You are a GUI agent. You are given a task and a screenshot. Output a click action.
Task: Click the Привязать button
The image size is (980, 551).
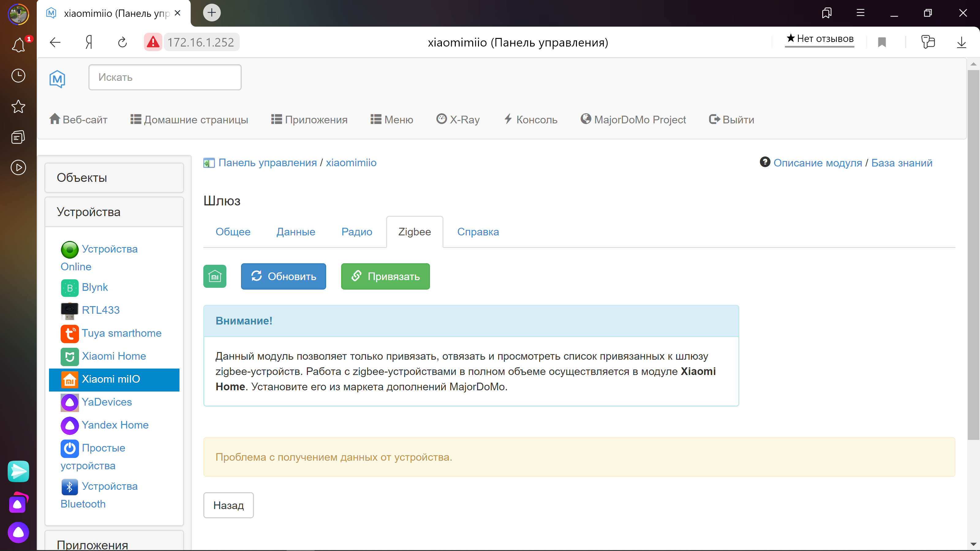[x=385, y=276]
